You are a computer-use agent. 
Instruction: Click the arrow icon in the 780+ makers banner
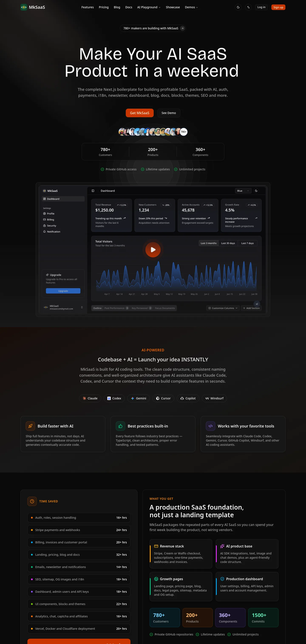point(183,28)
